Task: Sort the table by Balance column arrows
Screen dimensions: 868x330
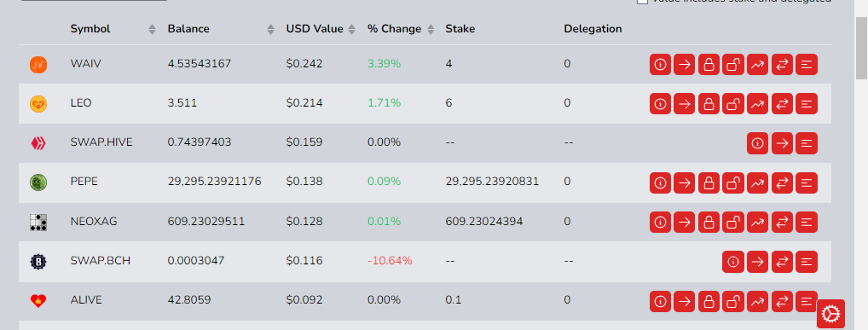Action: (x=270, y=29)
